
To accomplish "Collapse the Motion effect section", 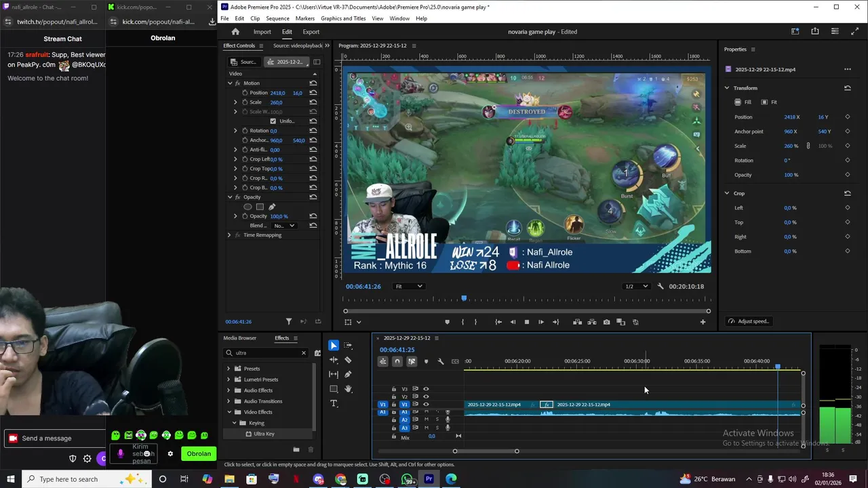I will coord(230,83).
